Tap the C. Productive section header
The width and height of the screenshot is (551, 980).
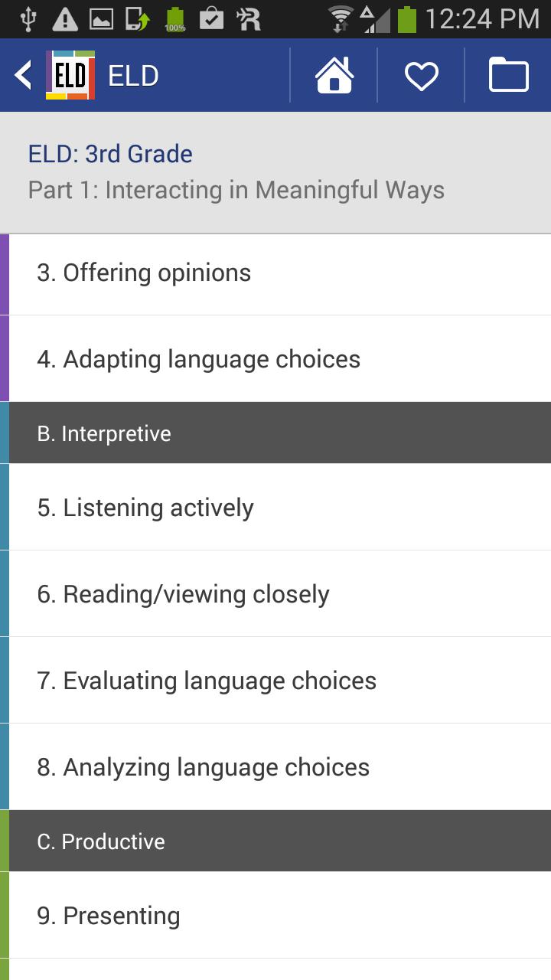[275, 841]
